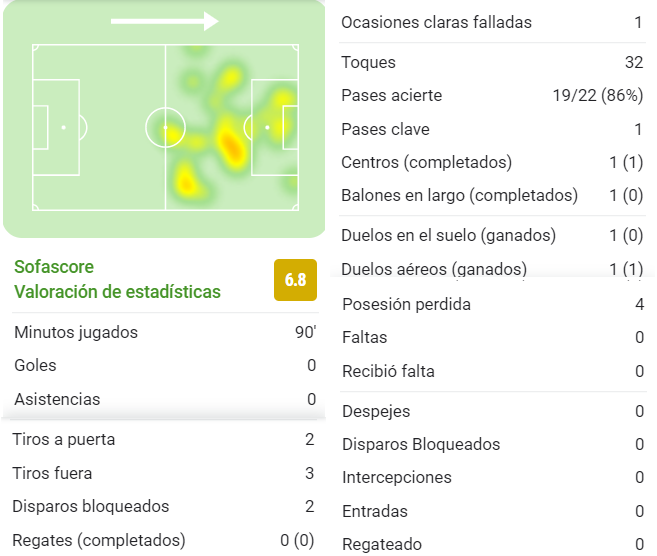Screen dimensions: 657x556
Task: Select the Asistencias stat row
Action: click(165, 399)
